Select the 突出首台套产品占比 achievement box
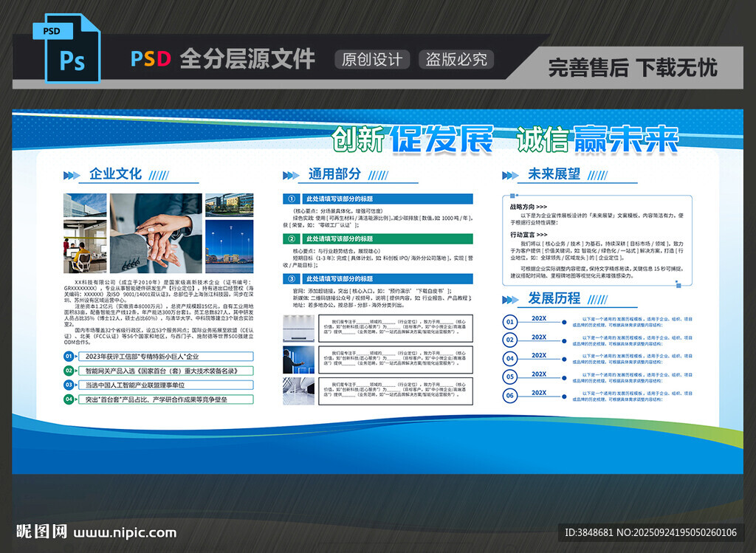756x553 pixels. (165, 399)
